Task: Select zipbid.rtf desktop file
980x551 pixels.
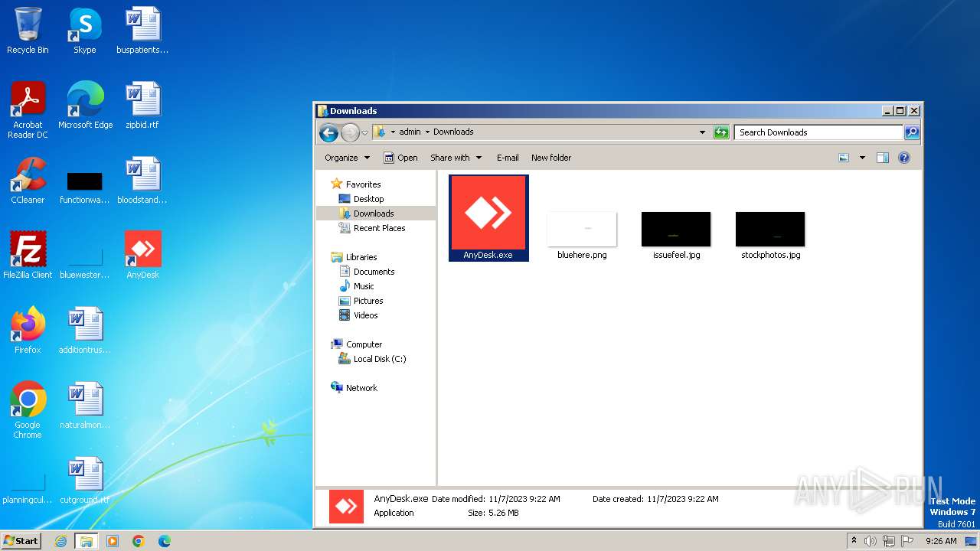Action: [x=142, y=105]
